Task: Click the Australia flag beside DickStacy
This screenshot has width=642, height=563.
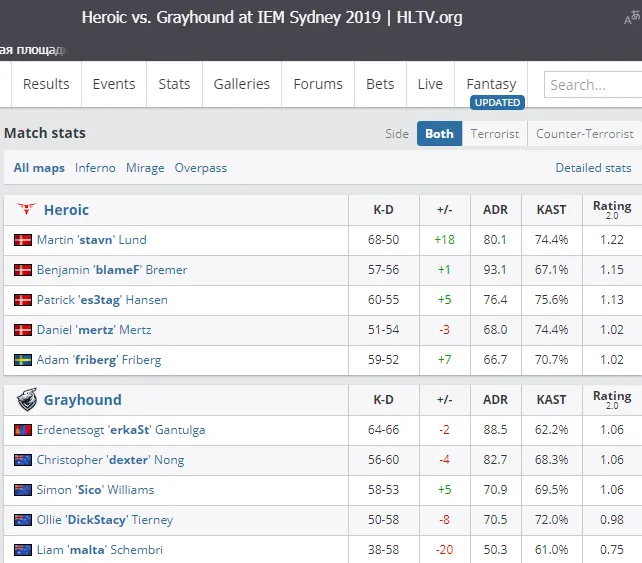Action: pos(23,520)
